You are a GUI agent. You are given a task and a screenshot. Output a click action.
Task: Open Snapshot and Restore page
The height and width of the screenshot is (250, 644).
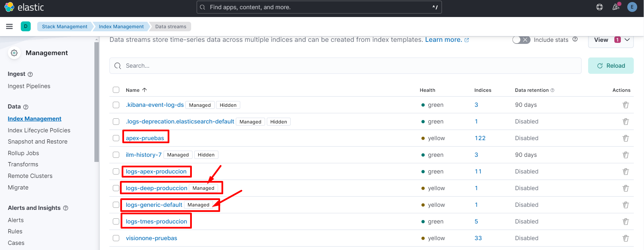point(37,141)
